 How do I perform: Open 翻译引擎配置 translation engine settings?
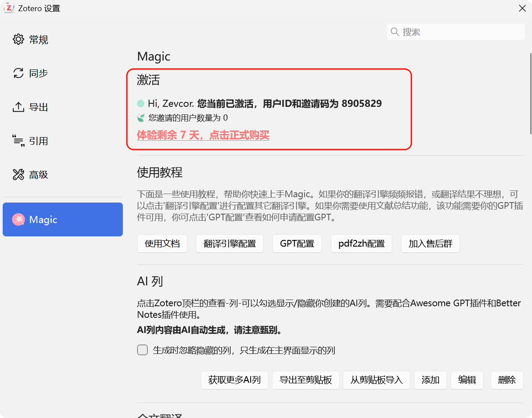click(x=230, y=243)
